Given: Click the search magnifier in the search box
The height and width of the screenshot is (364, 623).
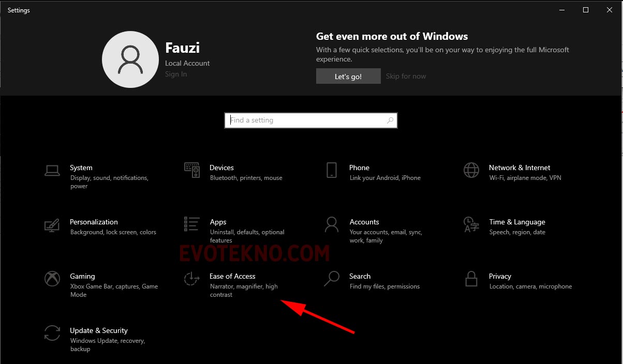Looking at the screenshot, I should pos(390,120).
